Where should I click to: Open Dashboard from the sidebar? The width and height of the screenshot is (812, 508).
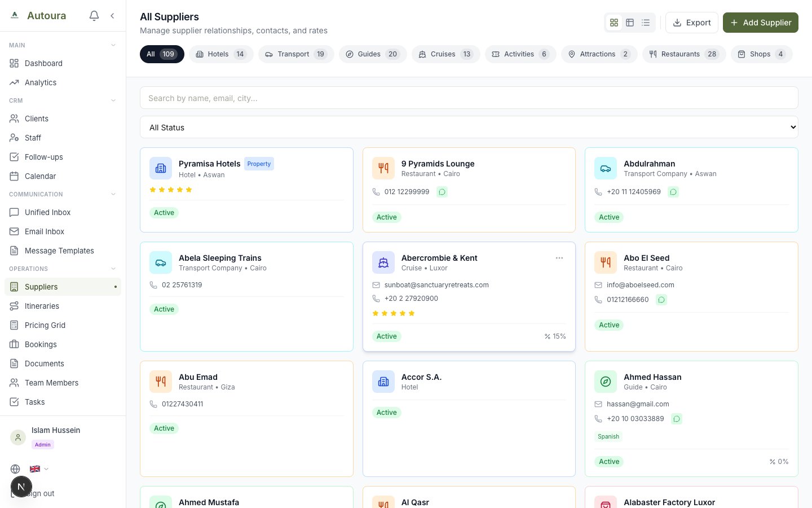coord(63,63)
